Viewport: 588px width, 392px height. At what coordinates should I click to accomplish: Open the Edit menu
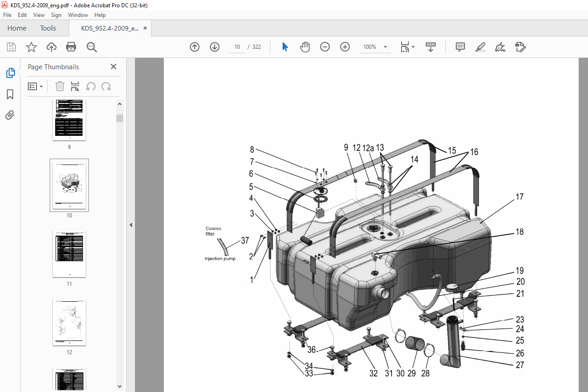tap(22, 15)
